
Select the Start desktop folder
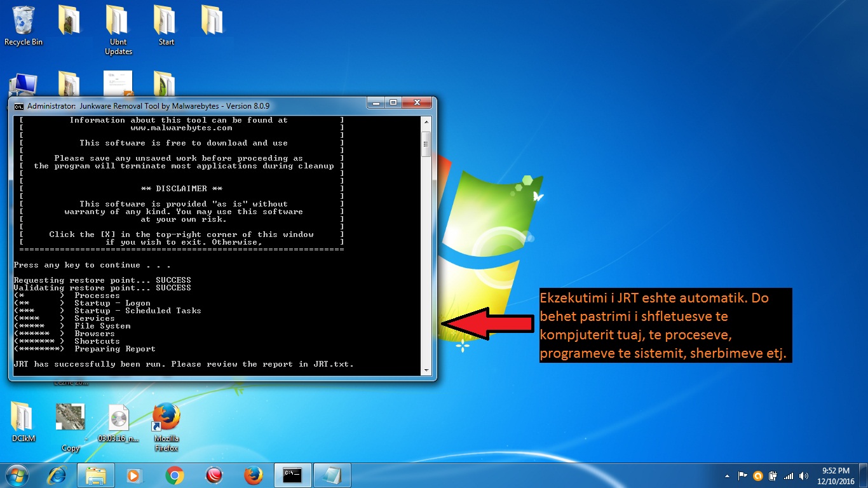[166, 25]
